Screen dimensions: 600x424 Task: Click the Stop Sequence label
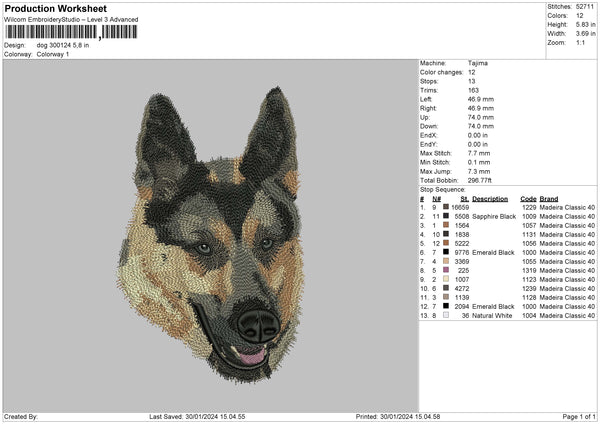click(x=442, y=188)
